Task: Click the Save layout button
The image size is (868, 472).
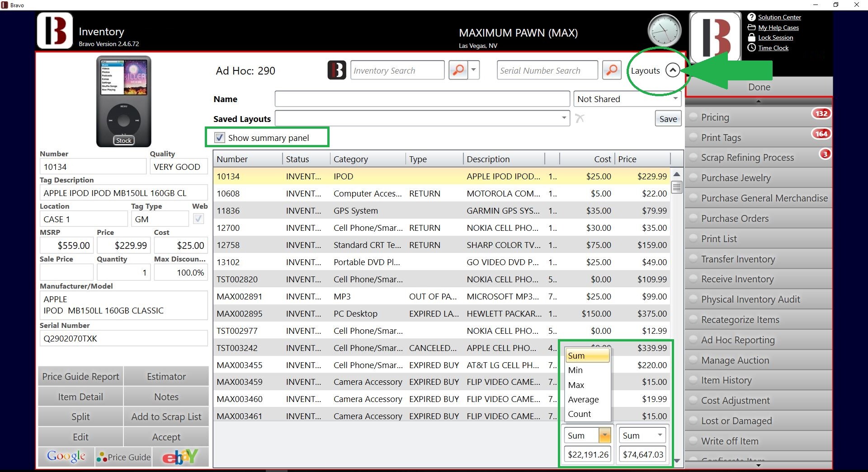Action: (668, 119)
